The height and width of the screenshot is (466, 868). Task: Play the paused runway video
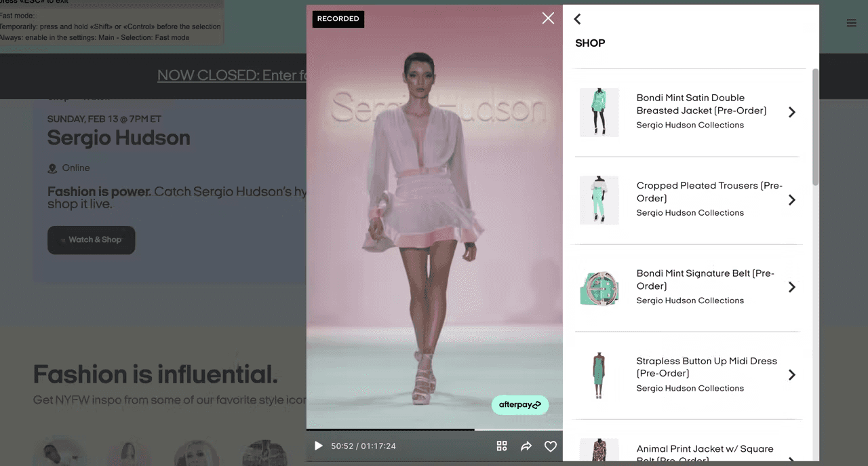[x=318, y=446]
